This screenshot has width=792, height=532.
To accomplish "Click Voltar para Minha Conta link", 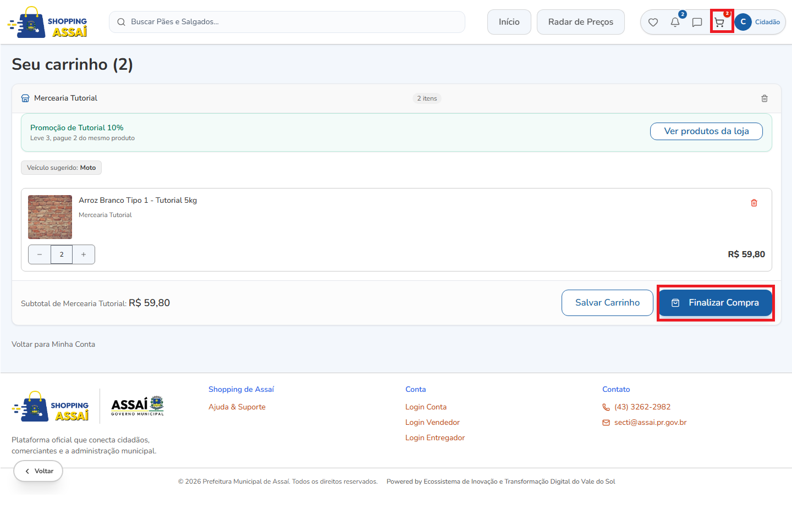I will (53, 344).
